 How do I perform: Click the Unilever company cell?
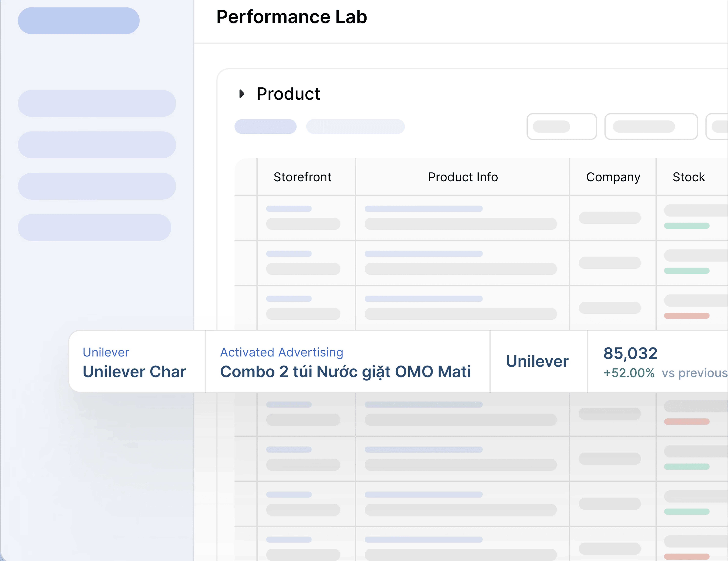click(x=537, y=361)
